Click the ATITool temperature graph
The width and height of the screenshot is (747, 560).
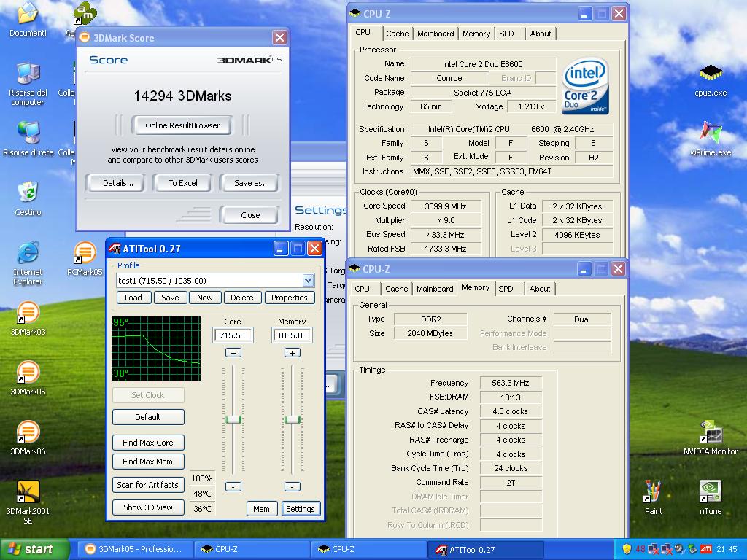[x=156, y=349]
